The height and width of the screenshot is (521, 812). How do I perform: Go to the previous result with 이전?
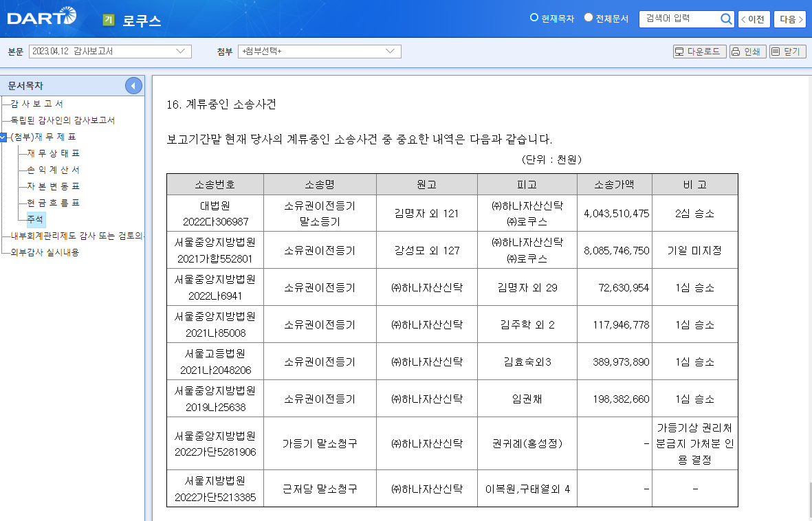click(x=754, y=19)
